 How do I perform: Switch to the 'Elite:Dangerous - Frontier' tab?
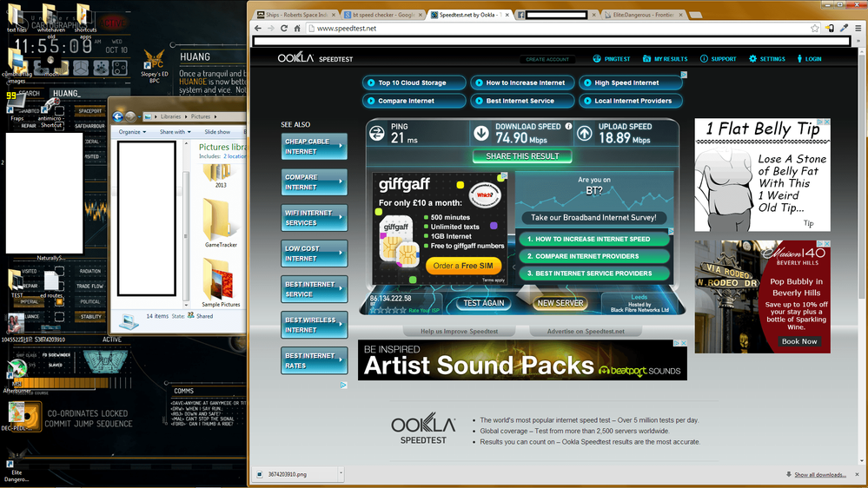tap(643, 15)
